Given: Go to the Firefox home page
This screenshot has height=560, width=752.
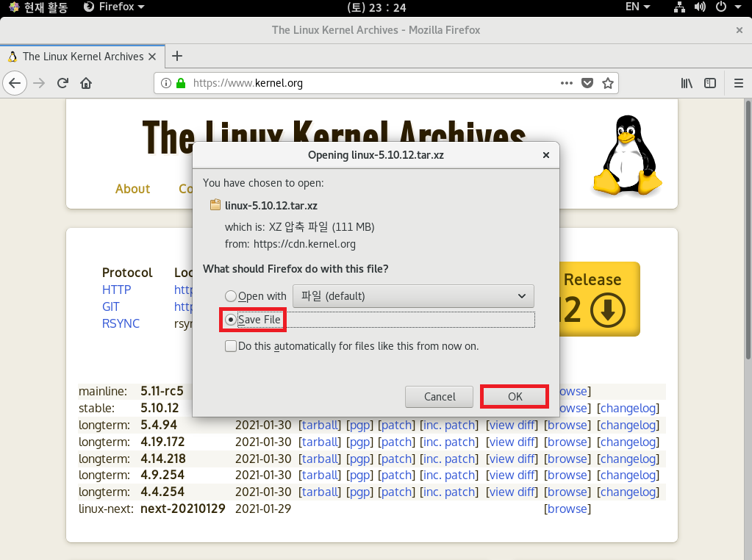Looking at the screenshot, I should tap(86, 84).
